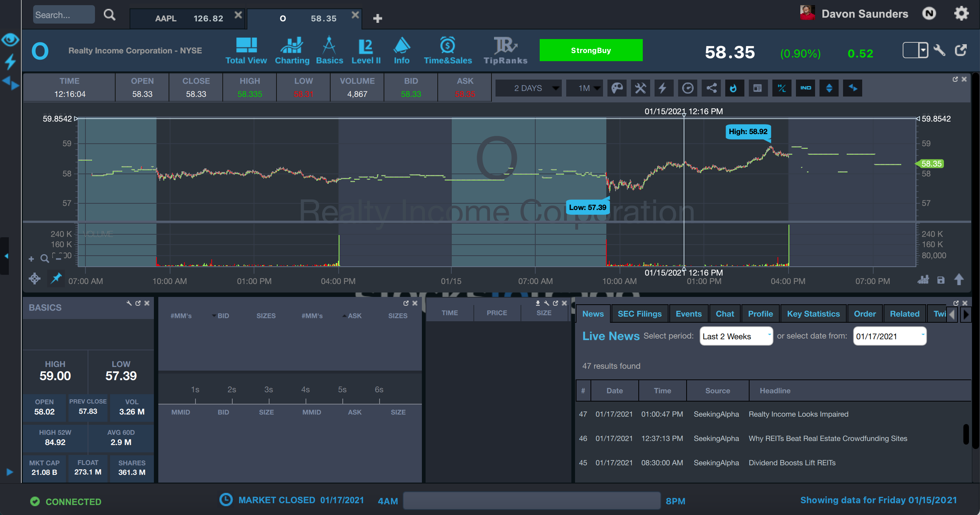Open headline Realty Income Looks Impaired
This screenshot has height=515, width=980.
798,414
